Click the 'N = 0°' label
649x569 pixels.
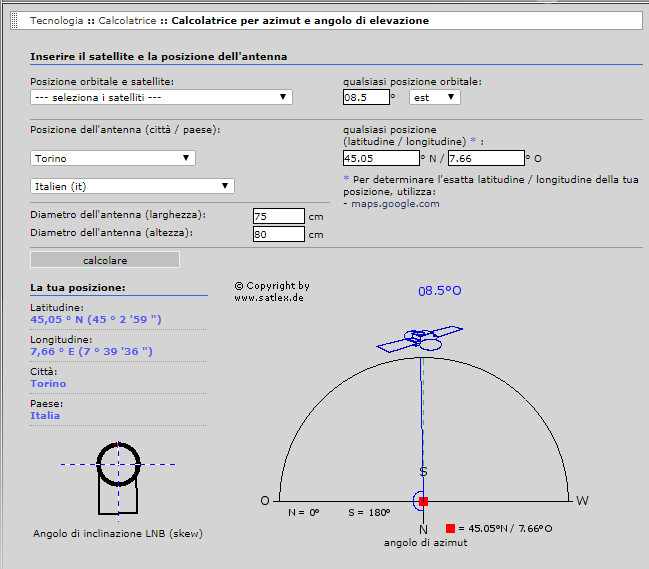coord(303,512)
